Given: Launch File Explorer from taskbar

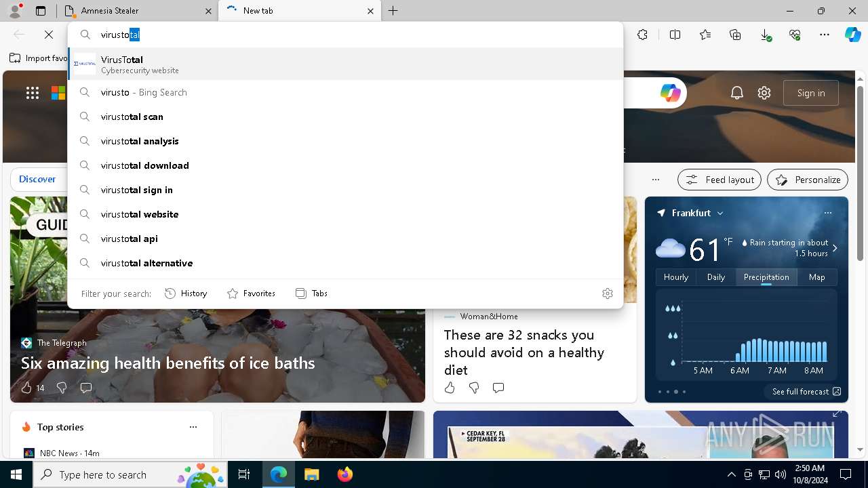Looking at the screenshot, I should 311,474.
